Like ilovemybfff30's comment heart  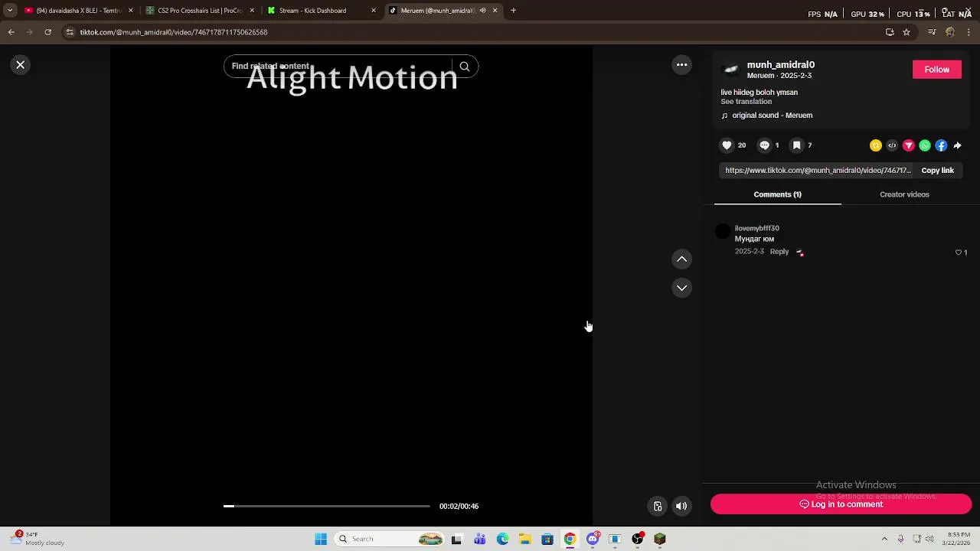[959, 253]
